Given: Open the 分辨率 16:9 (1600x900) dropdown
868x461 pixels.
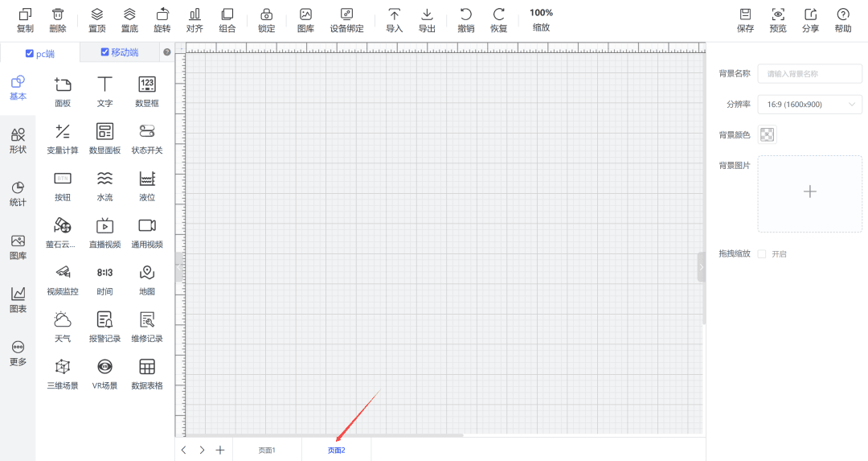Looking at the screenshot, I should [809, 104].
